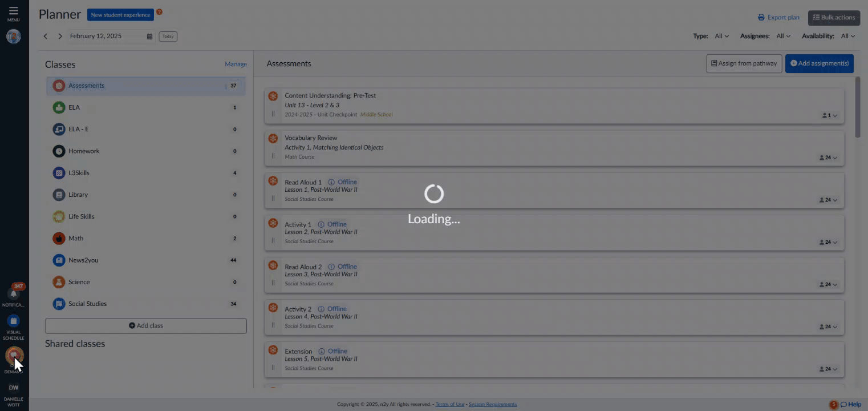Go to the next day arrow

(x=60, y=37)
